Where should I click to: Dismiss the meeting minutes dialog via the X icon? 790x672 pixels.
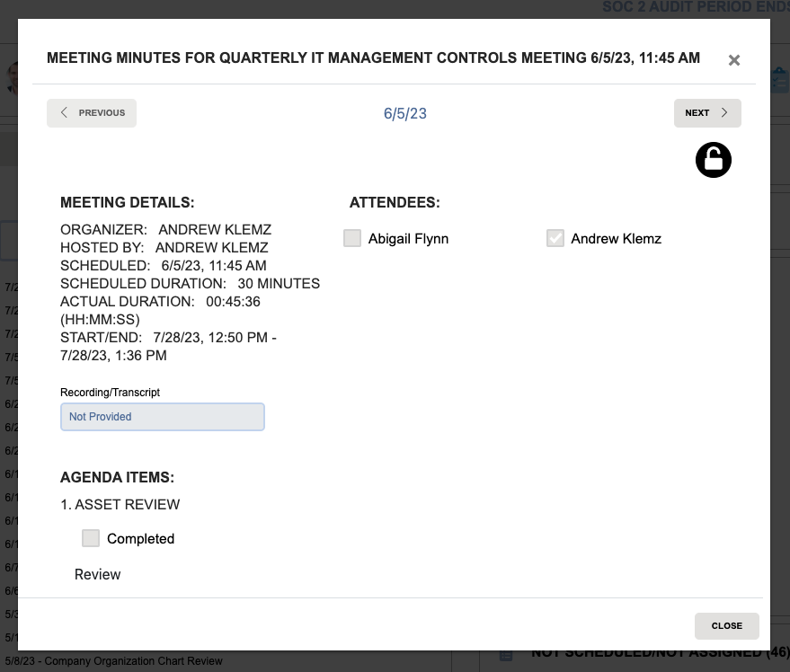pyautogui.click(x=734, y=60)
